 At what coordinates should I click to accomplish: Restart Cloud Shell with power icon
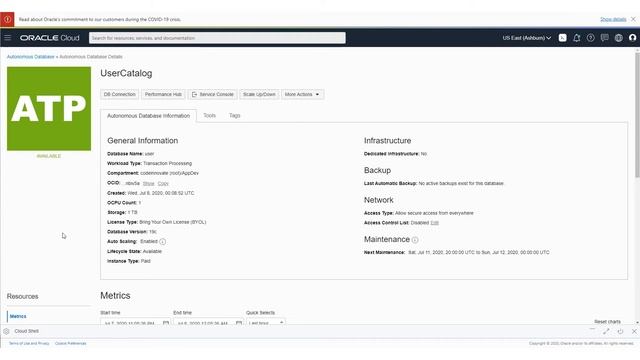[x=620, y=331]
